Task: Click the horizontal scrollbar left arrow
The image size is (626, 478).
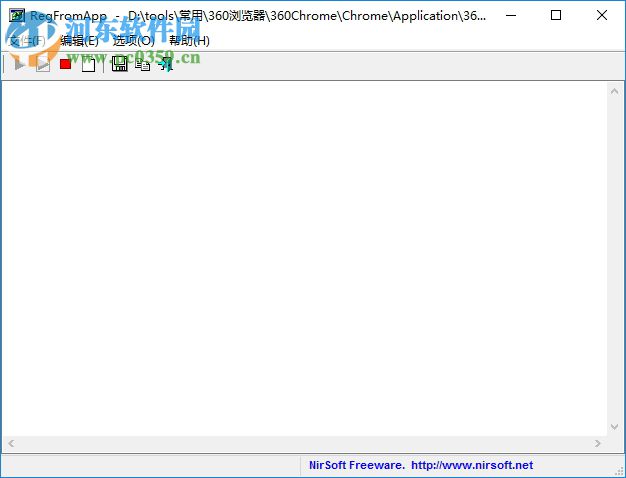Action: click(11, 443)
